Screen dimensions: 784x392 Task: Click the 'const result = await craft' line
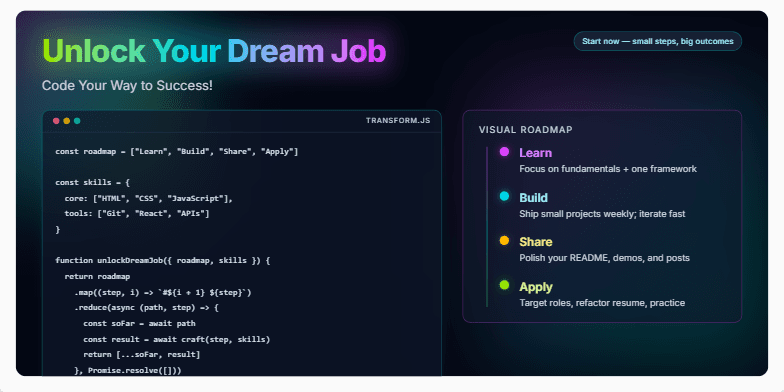[x=176, y=340]
